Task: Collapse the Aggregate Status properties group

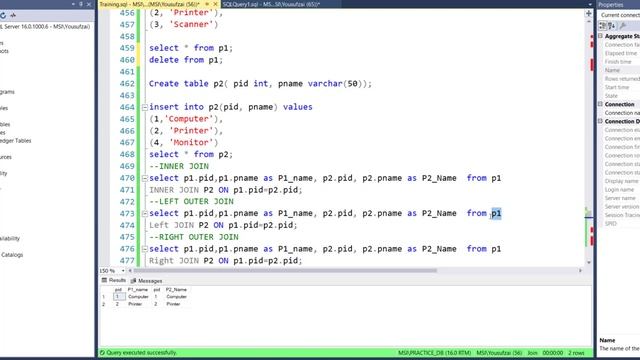Action: [x=600, y=36]
